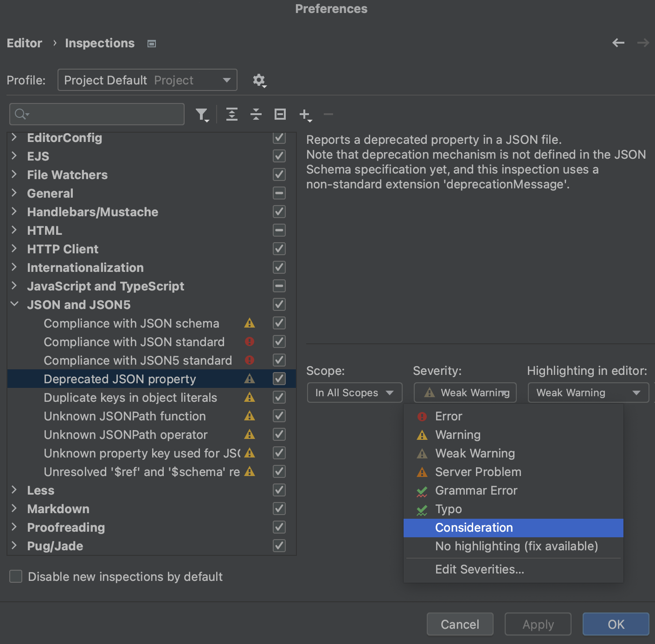Click the reset to empty square icon
The height and width of the screenshot is (644, 655).
pos(280,114)
